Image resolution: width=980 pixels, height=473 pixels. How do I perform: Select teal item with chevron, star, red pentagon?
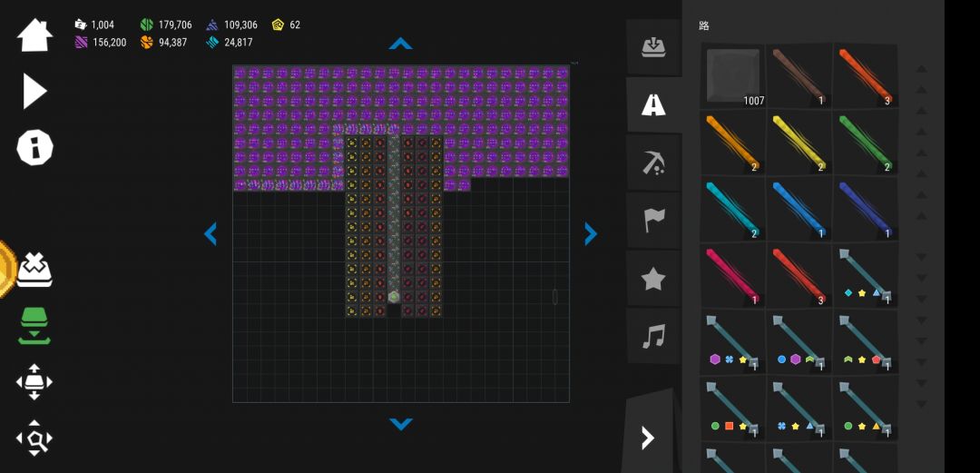(x=866, y=342)
